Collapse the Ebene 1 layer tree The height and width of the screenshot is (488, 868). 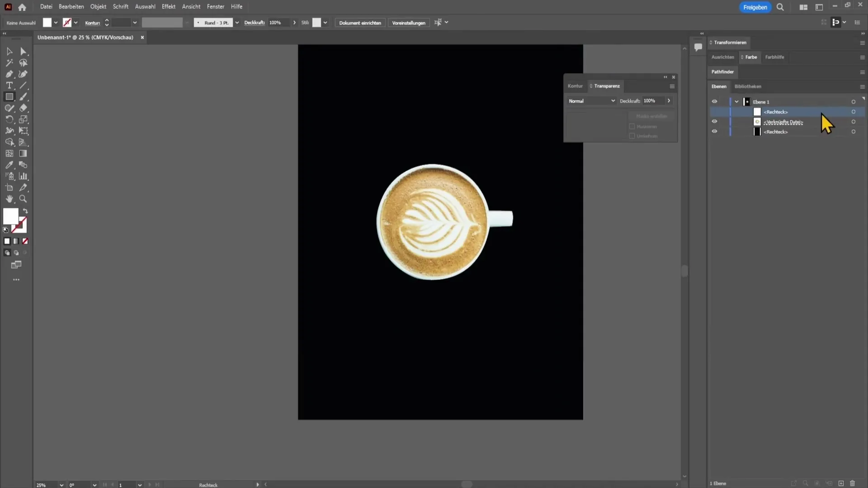tap(737, 102)
